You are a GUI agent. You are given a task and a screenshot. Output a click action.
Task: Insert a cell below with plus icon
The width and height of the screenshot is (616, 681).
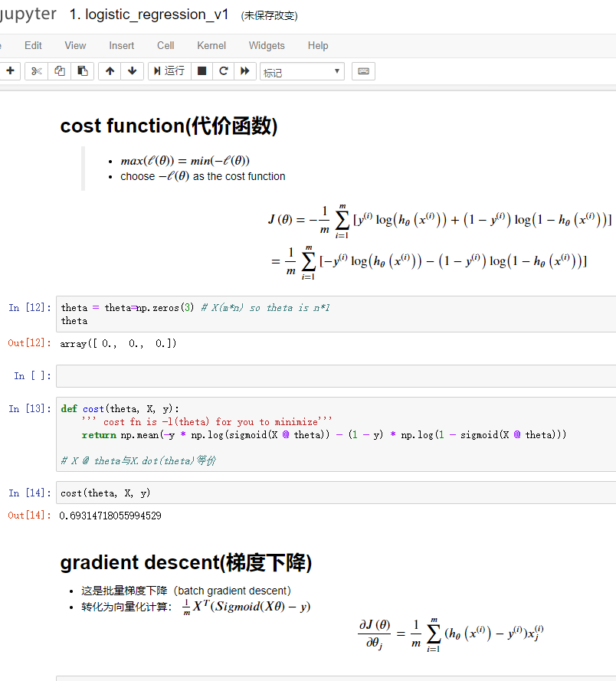[x=9, y=71]
